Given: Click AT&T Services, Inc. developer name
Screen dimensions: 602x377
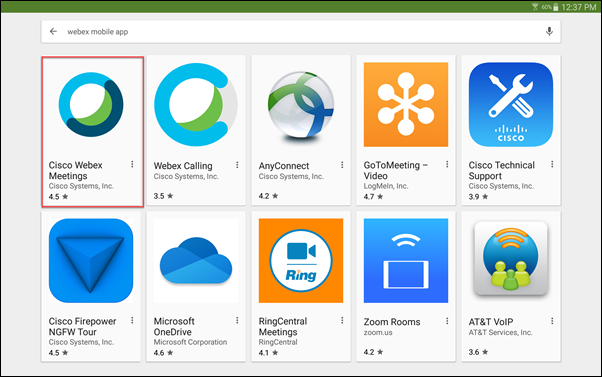Looking at the screenshot, I should 500,332.
